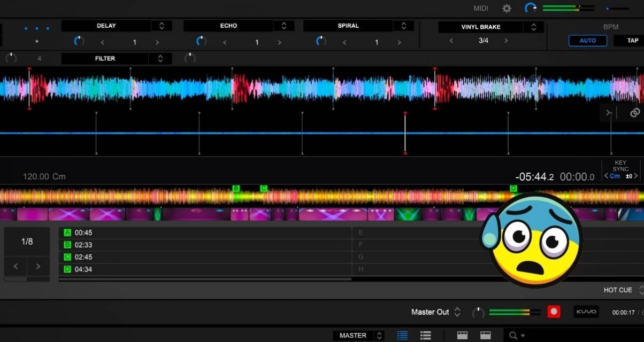The width and height of the screenshot is (644, 342).
Task: Click cue marker B on the track overview
Action: pos(235,189)
